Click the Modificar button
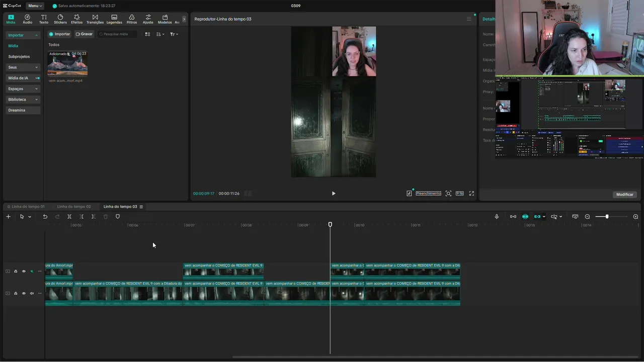This screenshot has width=644, height=362. click(625, 195)
